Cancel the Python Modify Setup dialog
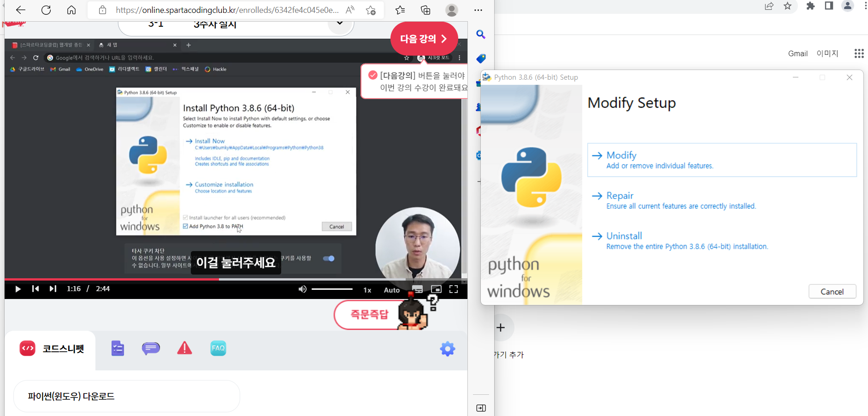The width and height of the screenshot is (868, 416). pyautogui.click(x=832, y=292)
